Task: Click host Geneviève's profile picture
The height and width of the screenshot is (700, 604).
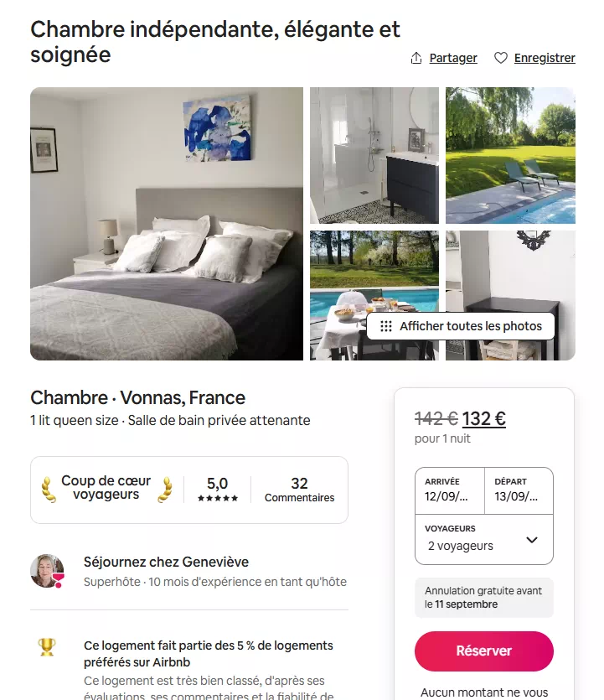Action: pyautogui.click(x=47, y=571)
